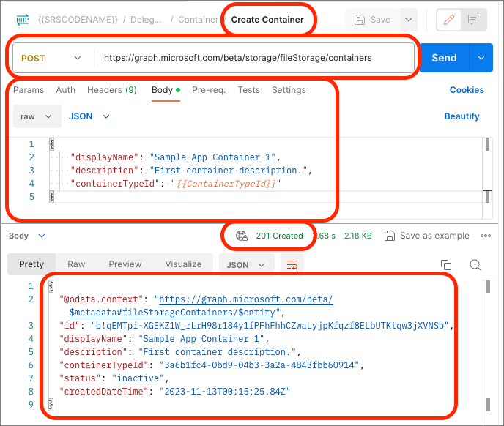Click the Save as example button

[x=426, y=236]
